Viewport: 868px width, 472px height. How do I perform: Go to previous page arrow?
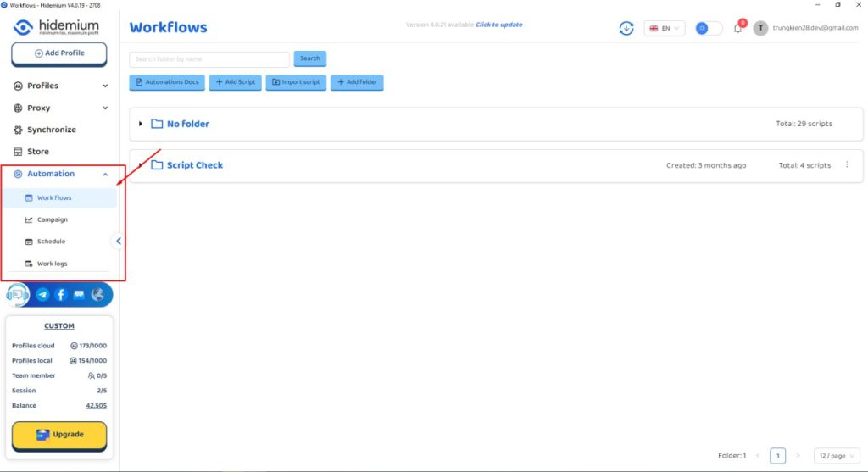758,455
